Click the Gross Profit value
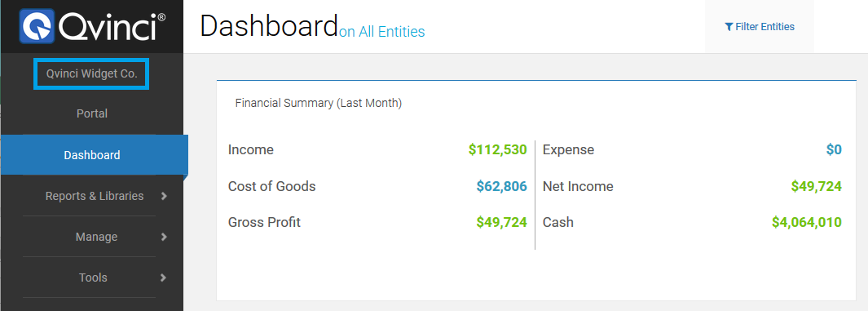This screenshot has height=311, width=868. point(501,222)
